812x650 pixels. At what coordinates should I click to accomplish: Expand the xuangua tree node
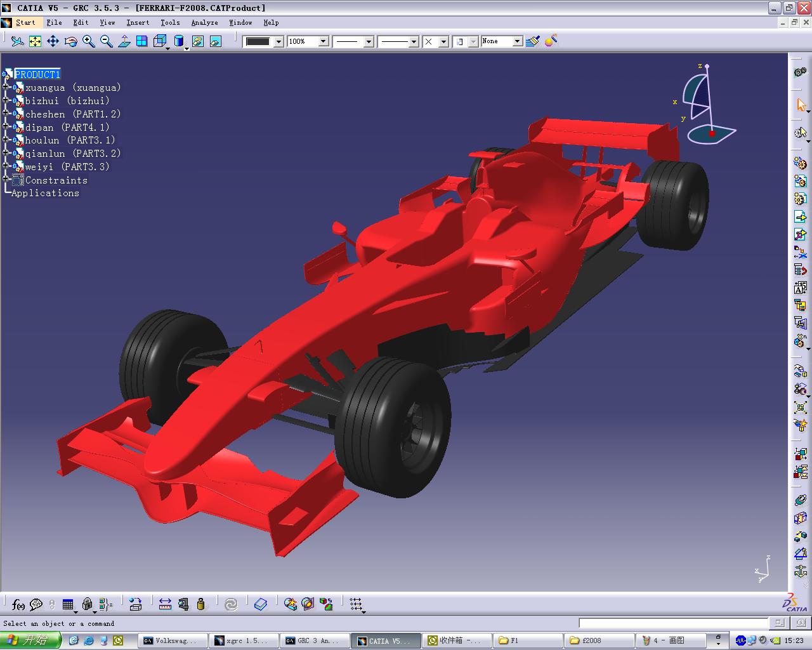(6, 87)
